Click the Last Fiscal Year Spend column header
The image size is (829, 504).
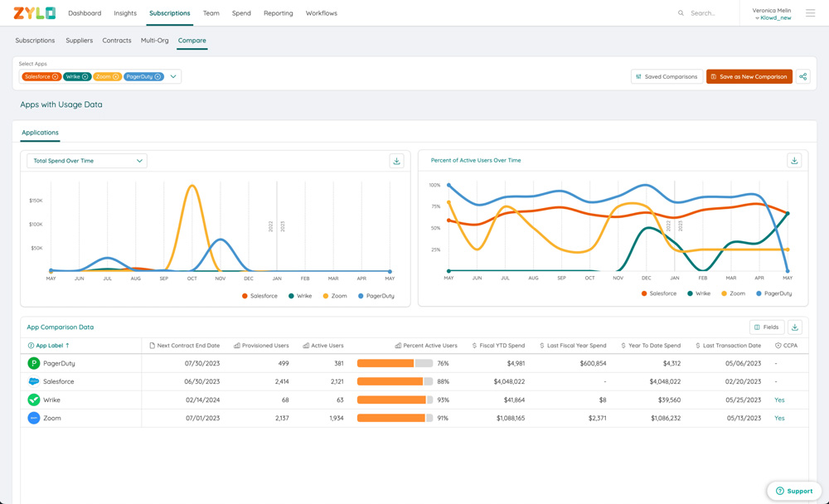573,346
